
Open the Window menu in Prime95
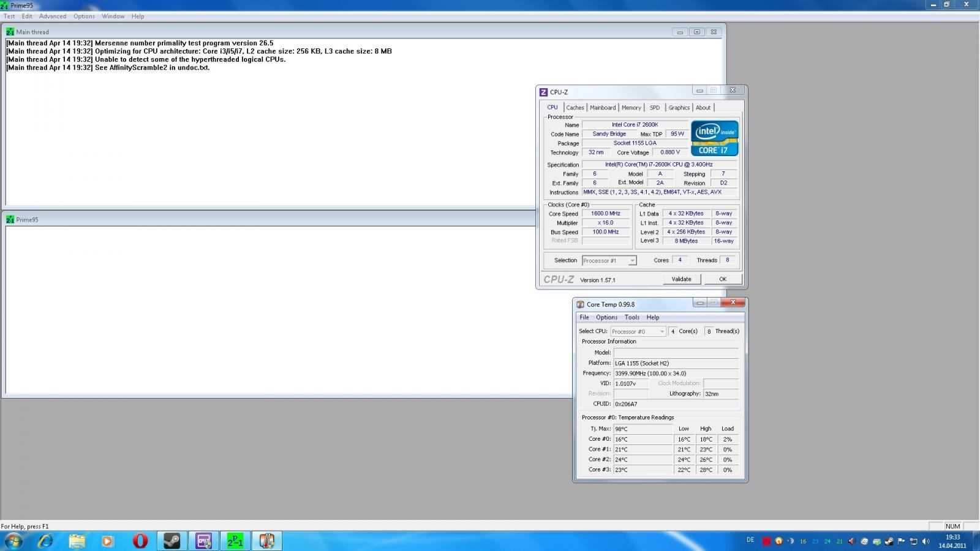[113, 16]
